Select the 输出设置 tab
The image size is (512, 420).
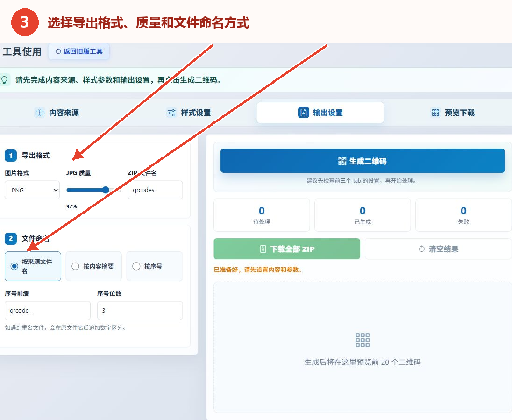(320, 113)
